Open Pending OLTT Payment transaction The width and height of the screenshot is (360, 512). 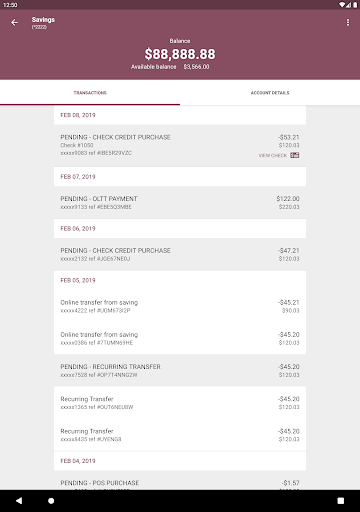coord(180,202)
